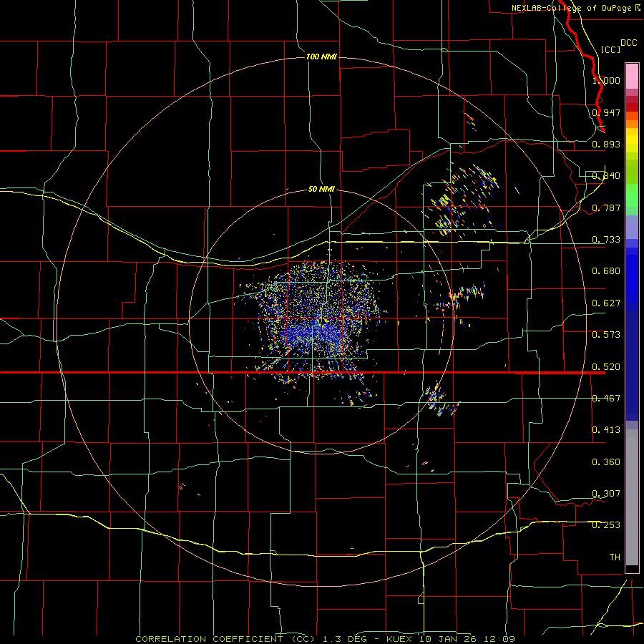Pick the gray segment of the color bar

632,497
